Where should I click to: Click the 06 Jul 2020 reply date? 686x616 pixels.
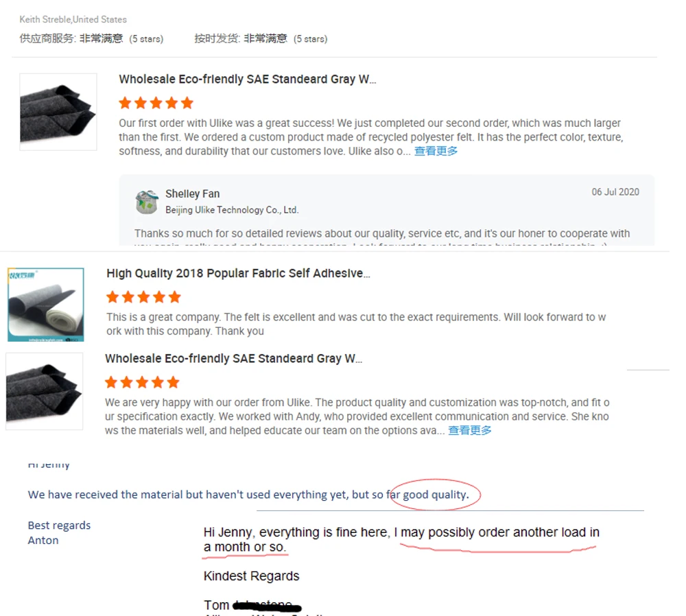615,192
